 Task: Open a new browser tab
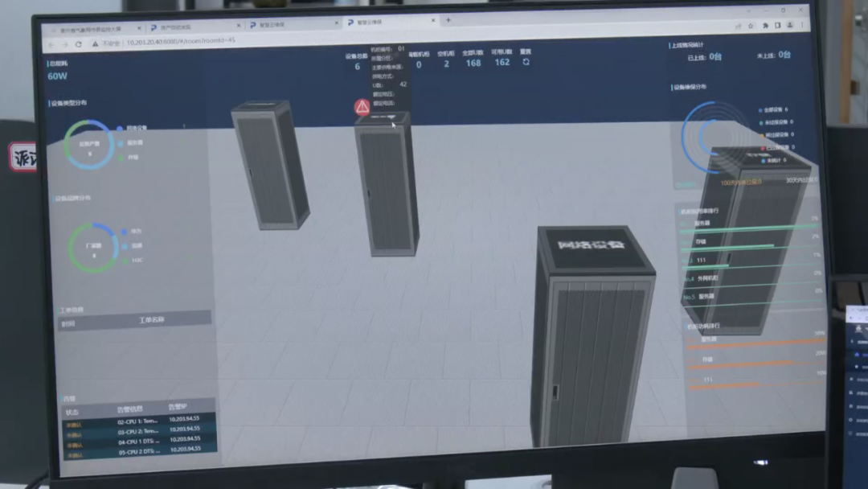[448, 21]
